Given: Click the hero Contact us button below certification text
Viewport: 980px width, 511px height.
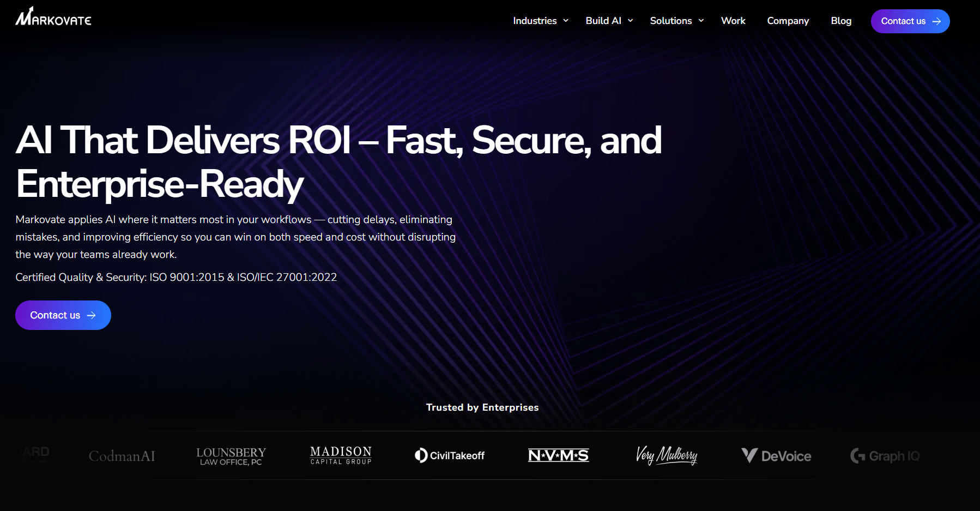Looking at the screenshot, I should [x=63, y=315].
